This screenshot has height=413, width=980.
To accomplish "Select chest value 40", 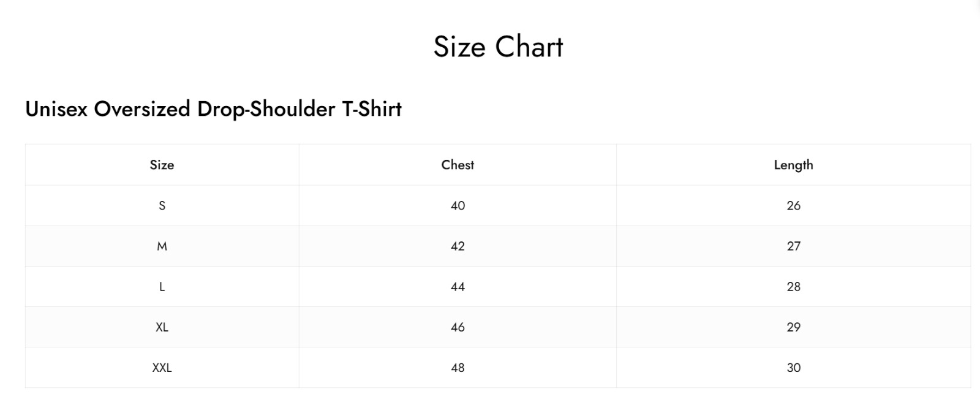I will coord(458,206).
